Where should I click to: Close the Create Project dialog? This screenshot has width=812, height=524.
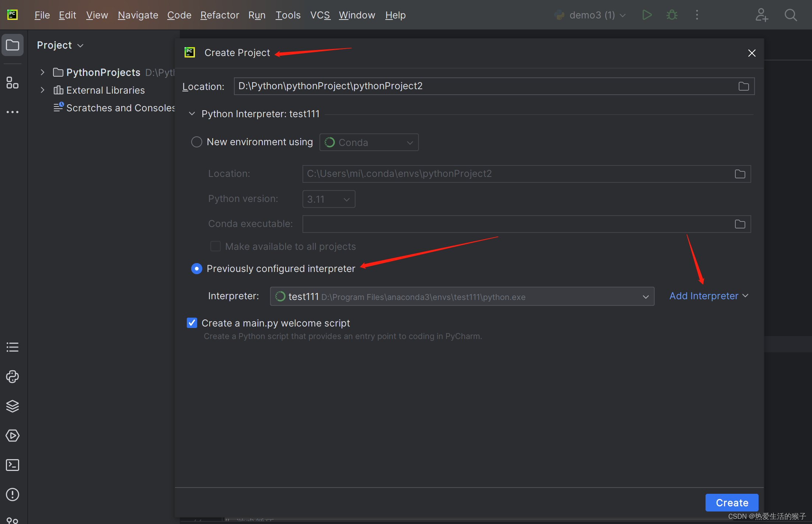coord(752,53)
